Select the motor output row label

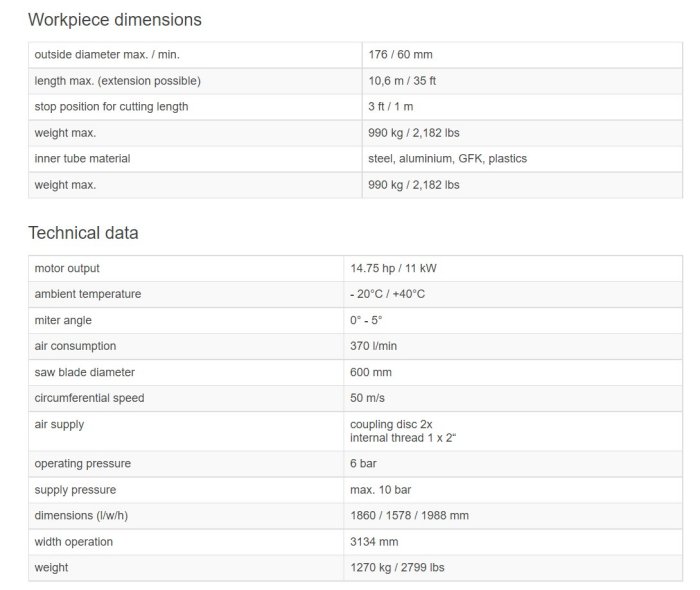67,269
